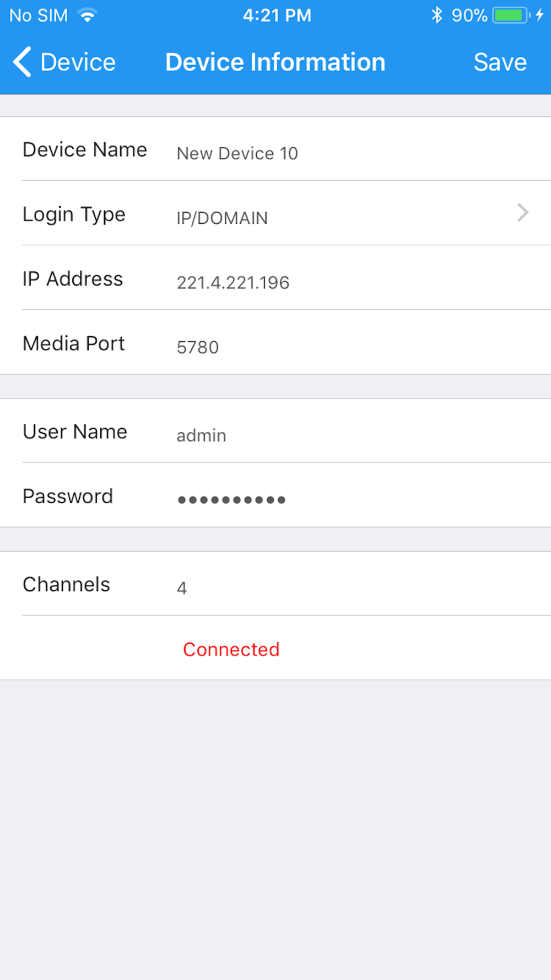Tap the 4:21 PM clock
Image resolution: width=551 pixels, height=980 pixels.
[x=277, y=15]
